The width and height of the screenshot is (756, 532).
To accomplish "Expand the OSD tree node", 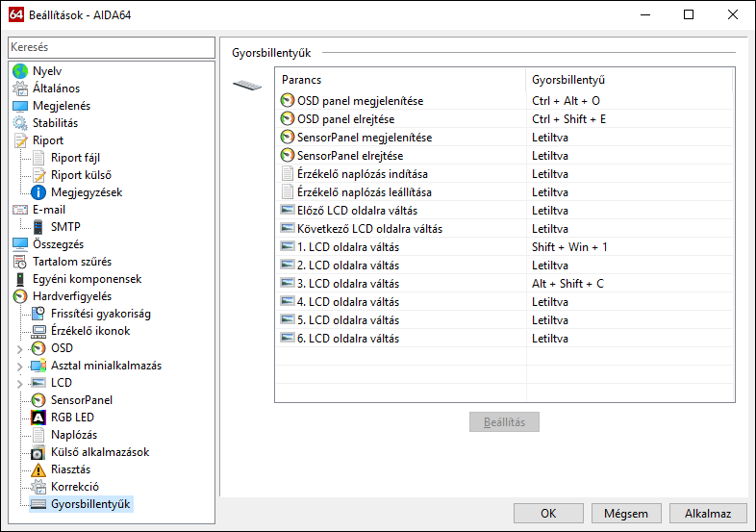I will (20, 348).
